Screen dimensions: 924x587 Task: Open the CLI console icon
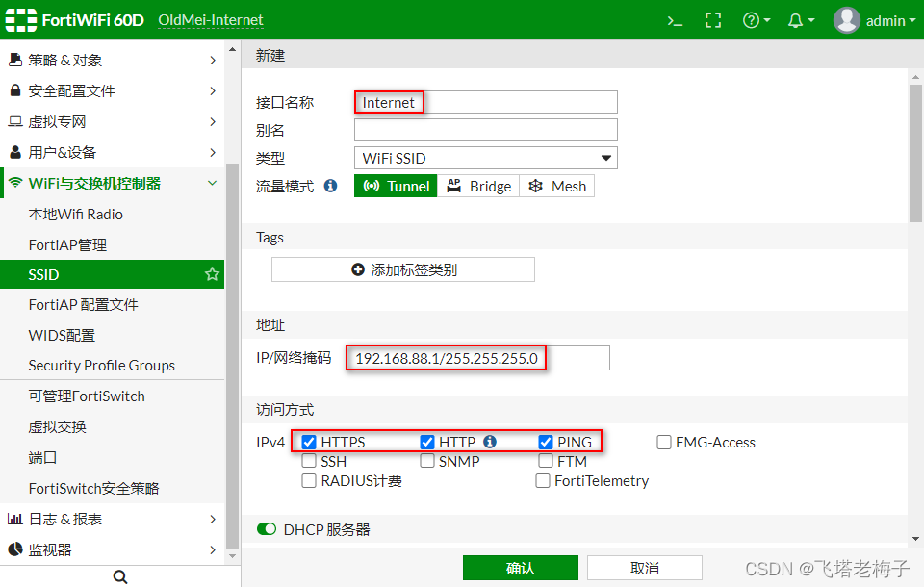point(675,21)
